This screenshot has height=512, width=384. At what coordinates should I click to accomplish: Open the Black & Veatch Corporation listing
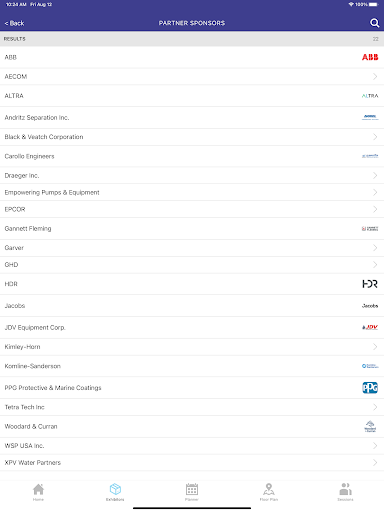pyautogui.click(x=192, y=137)
